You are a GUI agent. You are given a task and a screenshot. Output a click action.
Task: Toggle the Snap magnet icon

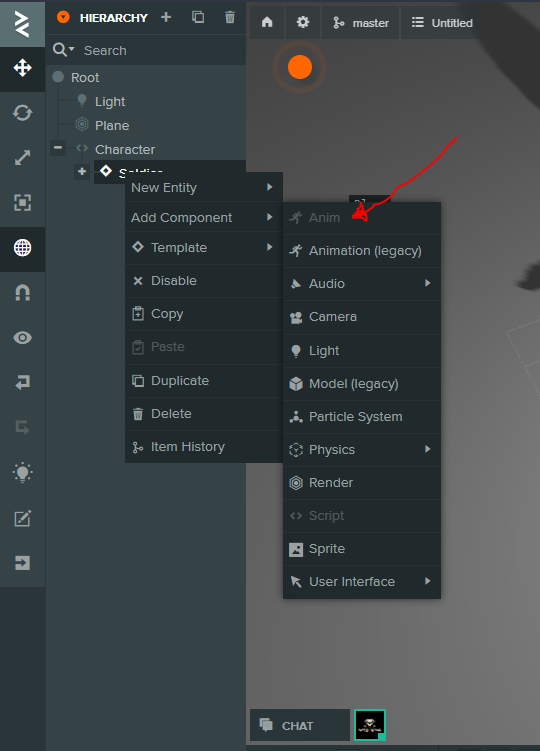coord(23,293)
